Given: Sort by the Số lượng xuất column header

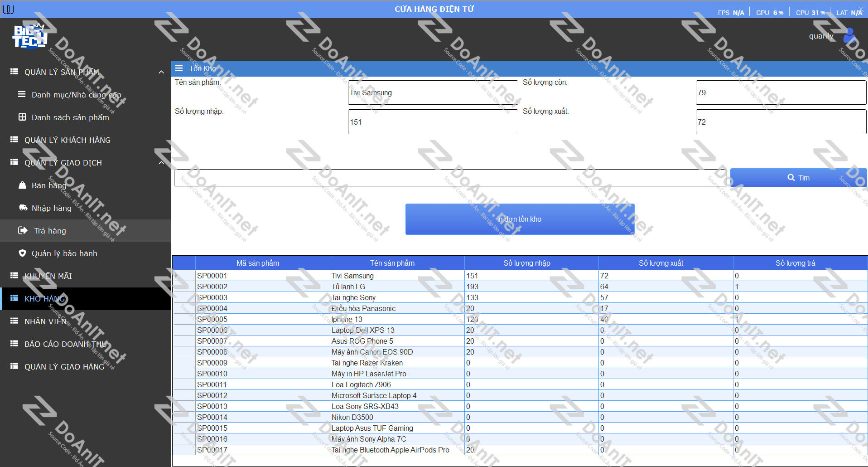Looking at the screenshot, I should coord(661,263).
